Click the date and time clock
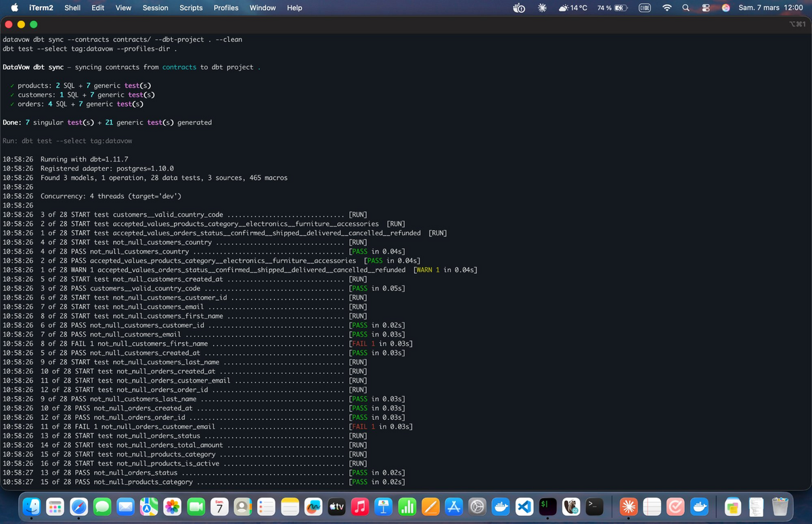The height and width of the screenshot is (524, 812). (x=770, y=7)
